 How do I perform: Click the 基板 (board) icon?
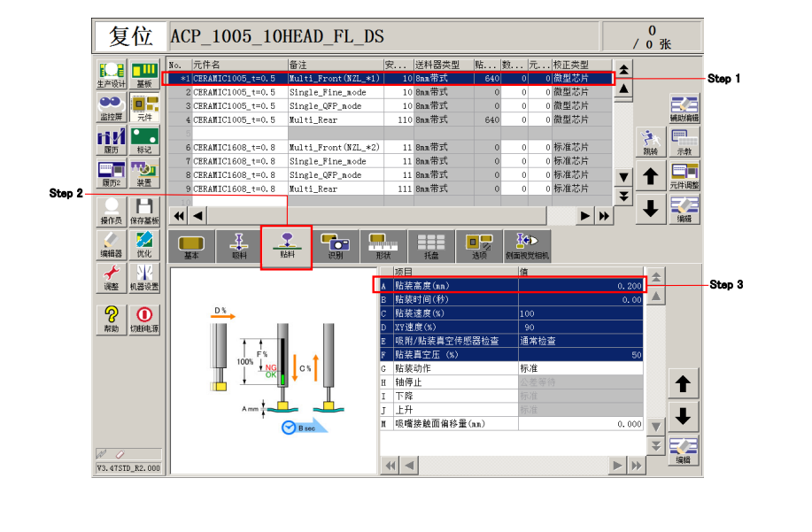pyautogui.click(x=143, y=74)
